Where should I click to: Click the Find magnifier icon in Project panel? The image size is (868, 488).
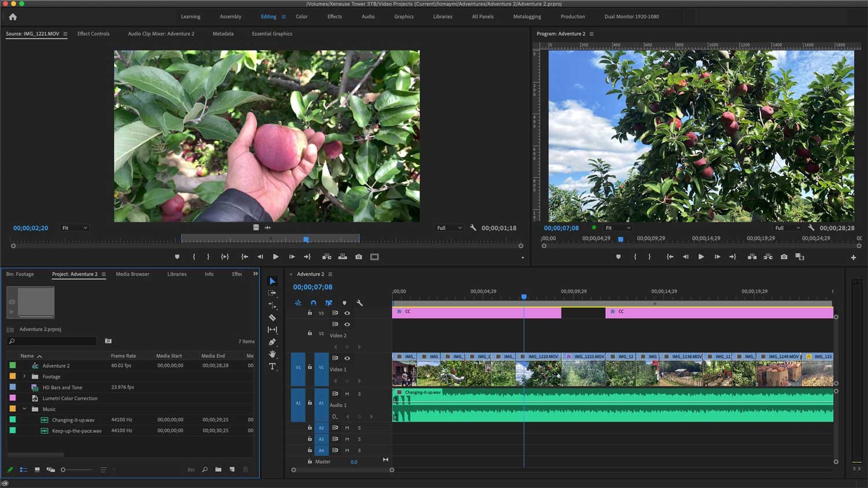click(205, 469)
